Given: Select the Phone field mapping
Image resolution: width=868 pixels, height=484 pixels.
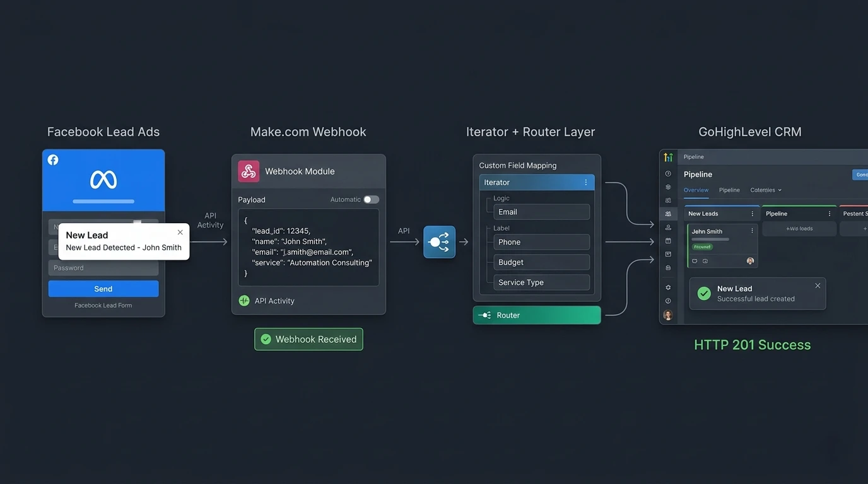Looking at the screenshot, I should 542,242.
